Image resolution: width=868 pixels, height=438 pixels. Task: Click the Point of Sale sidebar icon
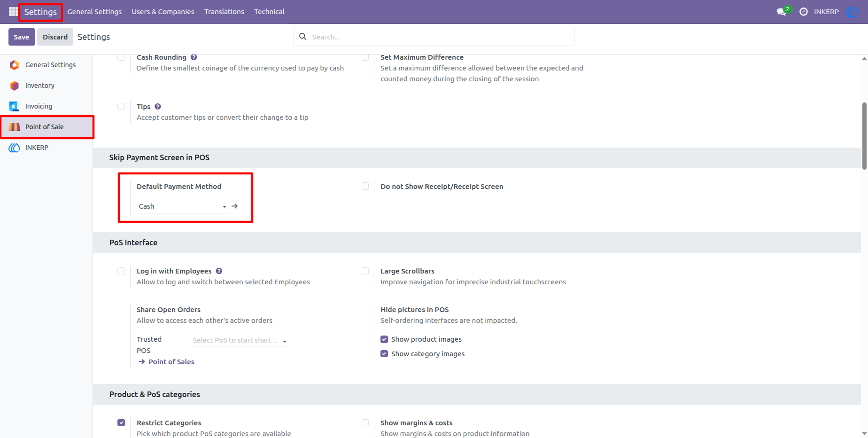pyautogui.click(x=15, y=127)
